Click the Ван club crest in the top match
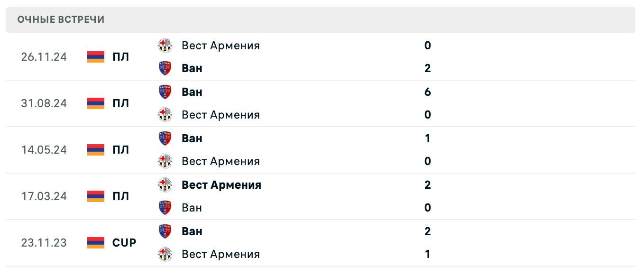Viewport: 644px width, 276px height. [x=165, y=68]
